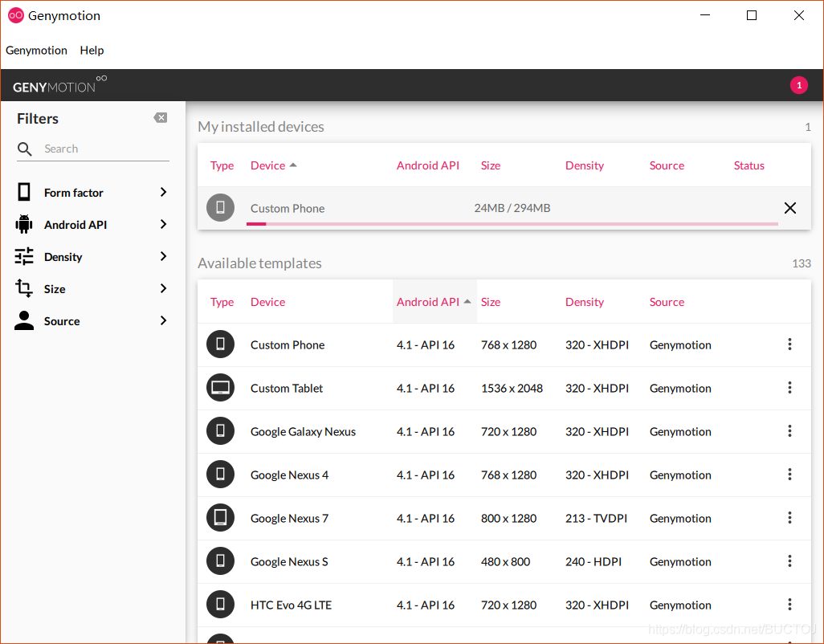This screenshot has height=644, width=824.
Task: Sort templates by Density column
Action: pos(585,302)
